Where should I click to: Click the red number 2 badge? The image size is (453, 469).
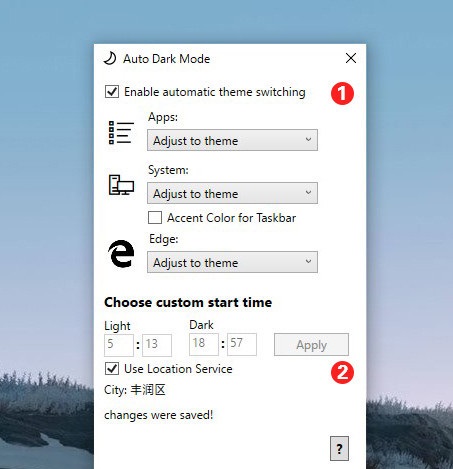(x=342, y=372)
